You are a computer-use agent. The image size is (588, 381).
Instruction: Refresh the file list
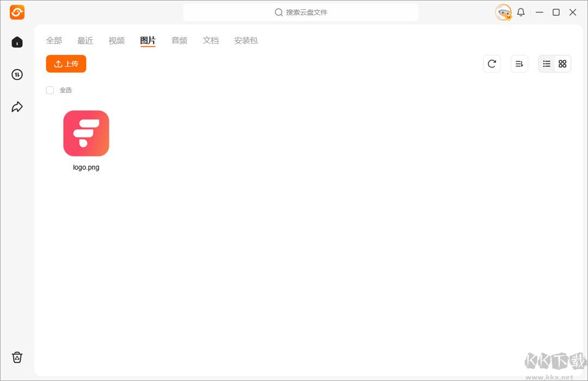[492, 64]
